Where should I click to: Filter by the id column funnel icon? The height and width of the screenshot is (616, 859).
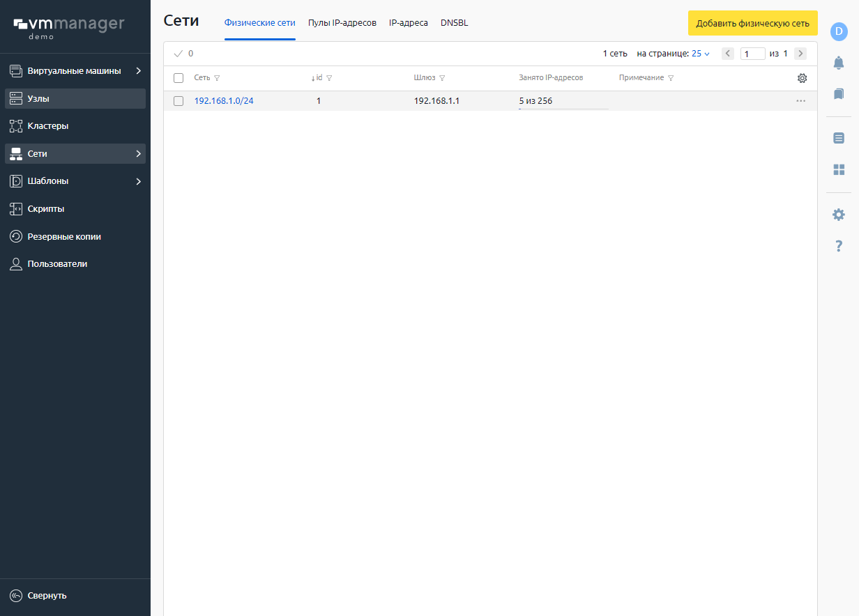click(x=329, y=78)
